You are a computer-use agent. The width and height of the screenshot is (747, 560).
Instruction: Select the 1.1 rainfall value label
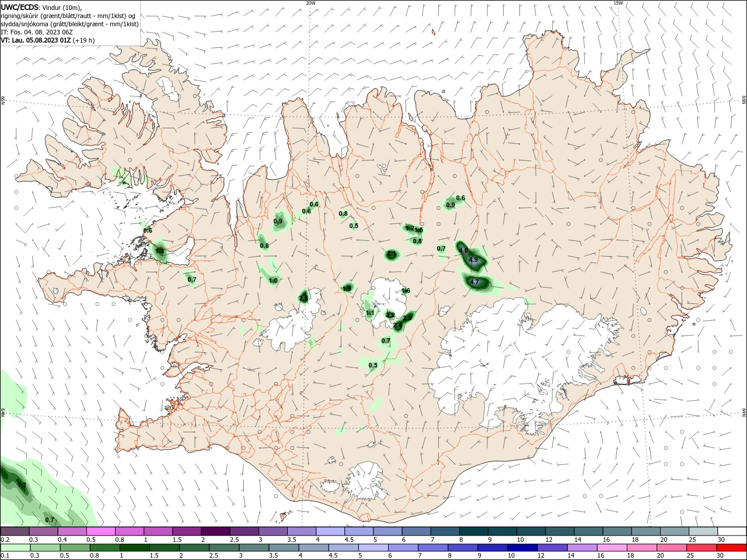370,313
